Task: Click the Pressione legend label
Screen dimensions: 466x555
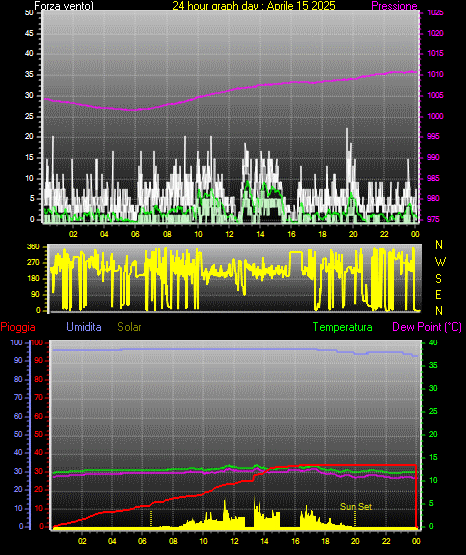Action: pyautogui.click(x=394, y=6)
